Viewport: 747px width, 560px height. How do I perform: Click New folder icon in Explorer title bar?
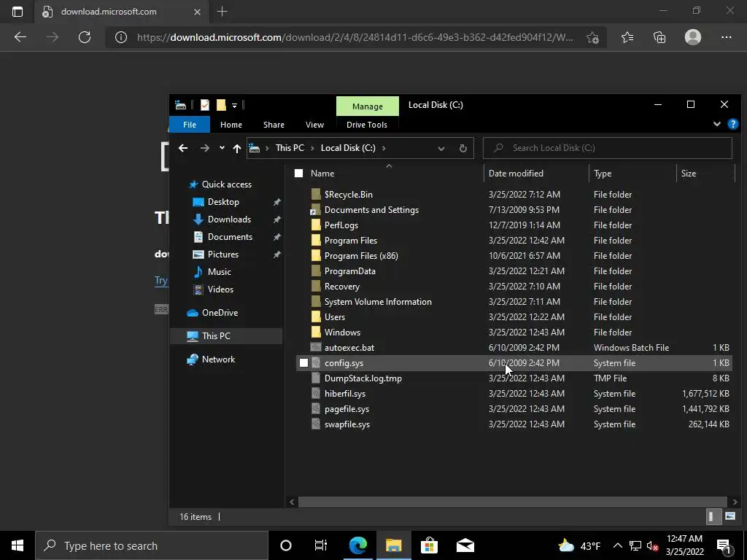(221, 105)
